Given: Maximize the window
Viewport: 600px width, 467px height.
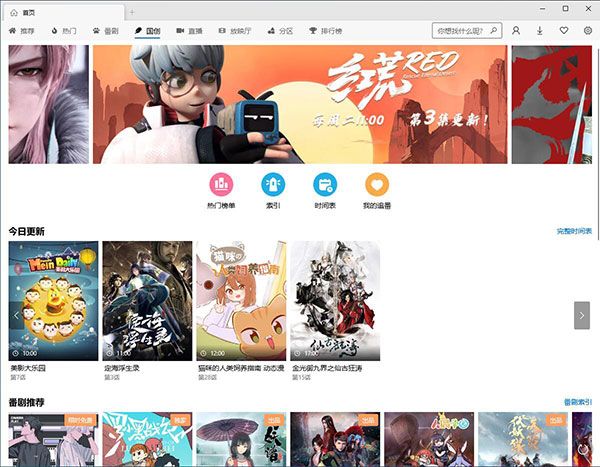Looking at the screenshot, I should (x=566, y=8).
